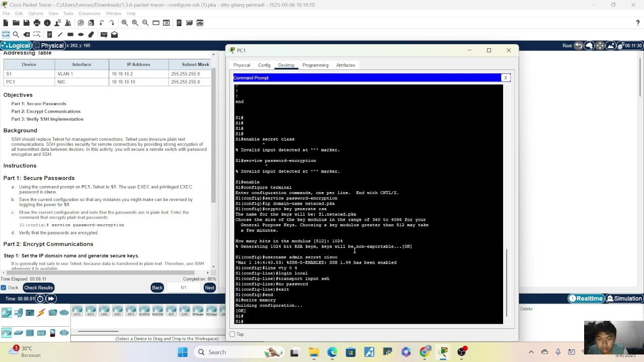Switch to Physical workspace view
644x362 pixels.
click(49, 45)
